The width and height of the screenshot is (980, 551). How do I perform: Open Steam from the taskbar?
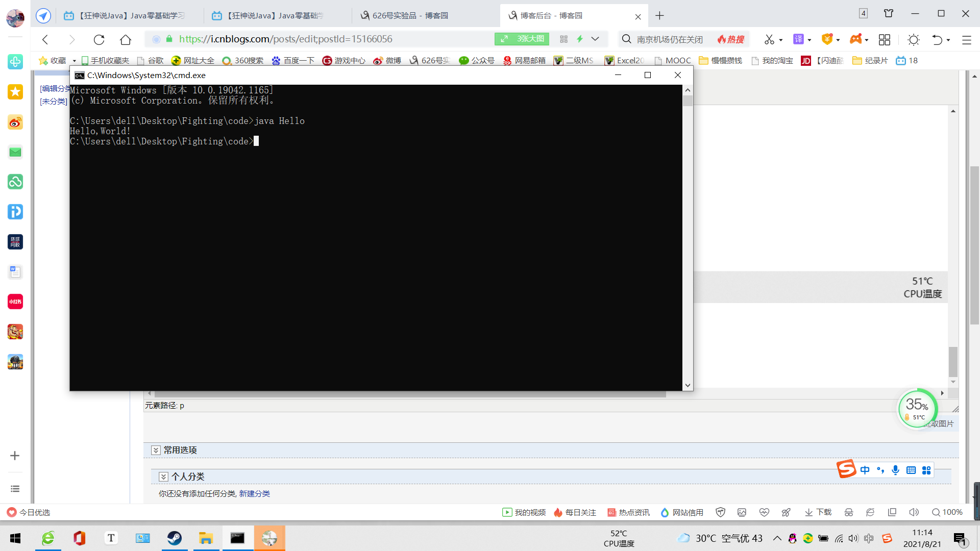click(175, 538)
